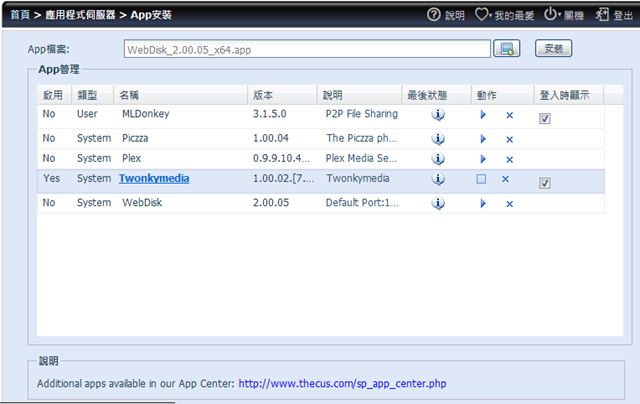Stop Twonkymedia with its stop square icon

481,179
